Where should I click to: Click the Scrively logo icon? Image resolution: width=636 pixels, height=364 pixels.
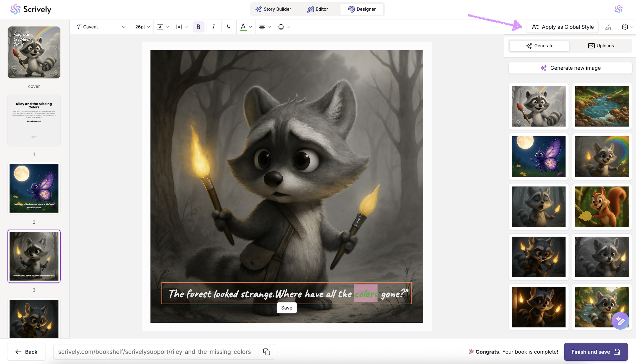(15, 9)
